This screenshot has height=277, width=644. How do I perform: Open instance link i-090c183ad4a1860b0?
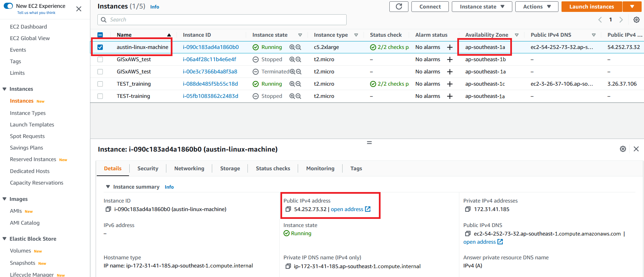click(x=211, y=47)
